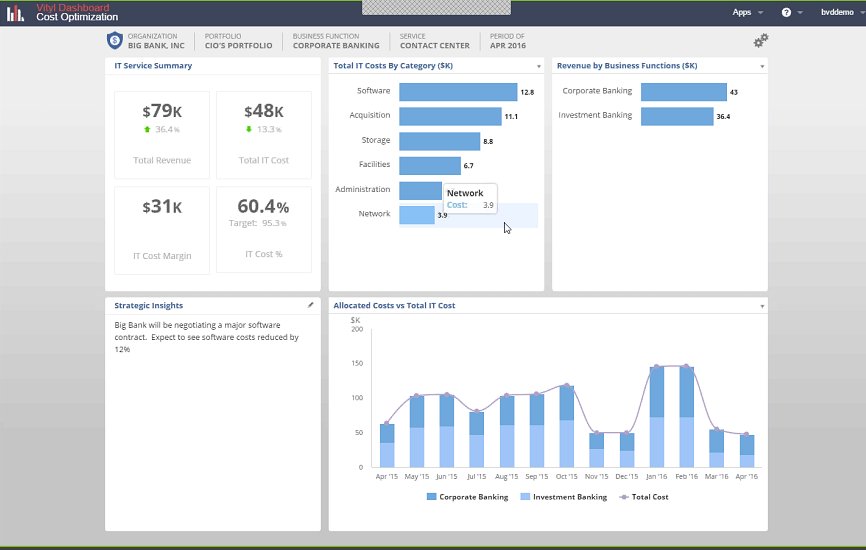Select the Big Bank, Inc organization filter

pos(156,41)
